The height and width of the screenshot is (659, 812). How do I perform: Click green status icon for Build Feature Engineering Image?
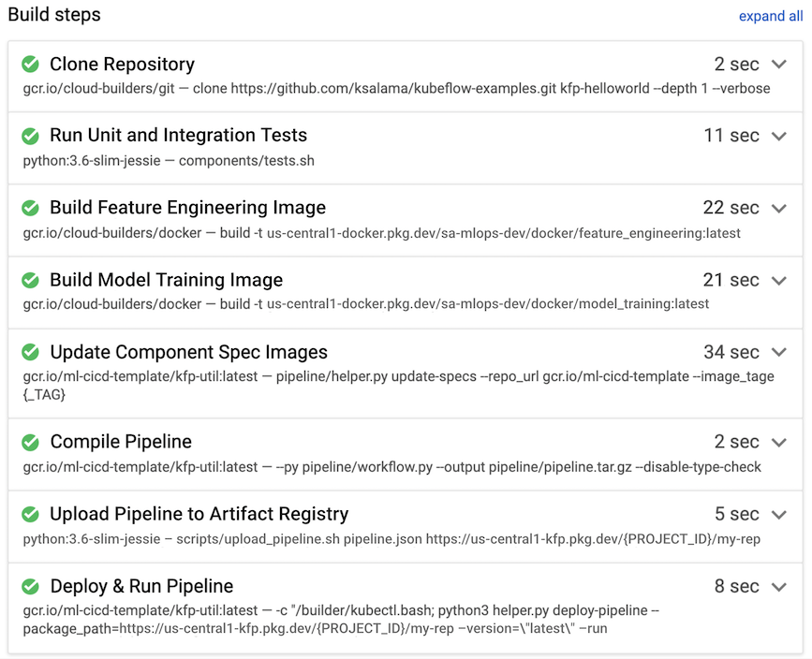[x=31, y=208]
